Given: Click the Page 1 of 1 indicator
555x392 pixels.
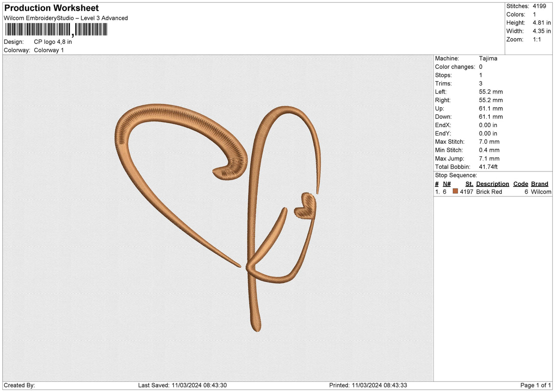Looking at the screenshot, I should (x=536, y=386).
